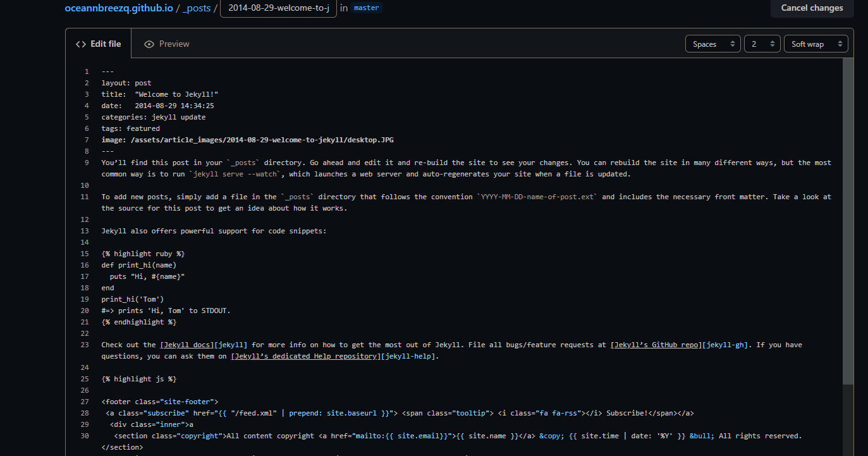Screen dimensions: 868x456
Task: Switch to the Preview tab
Action: pos(167,44)
